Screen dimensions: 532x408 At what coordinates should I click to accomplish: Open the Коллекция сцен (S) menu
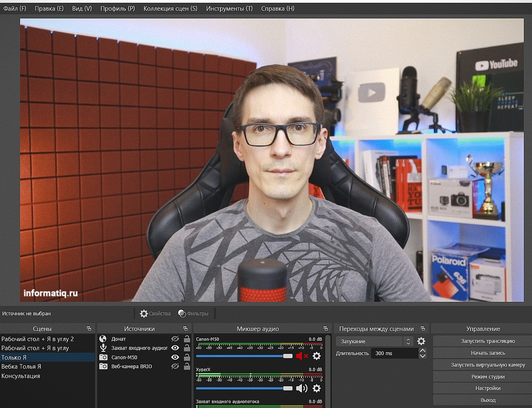pyautogui.click(x=170, y=8)
